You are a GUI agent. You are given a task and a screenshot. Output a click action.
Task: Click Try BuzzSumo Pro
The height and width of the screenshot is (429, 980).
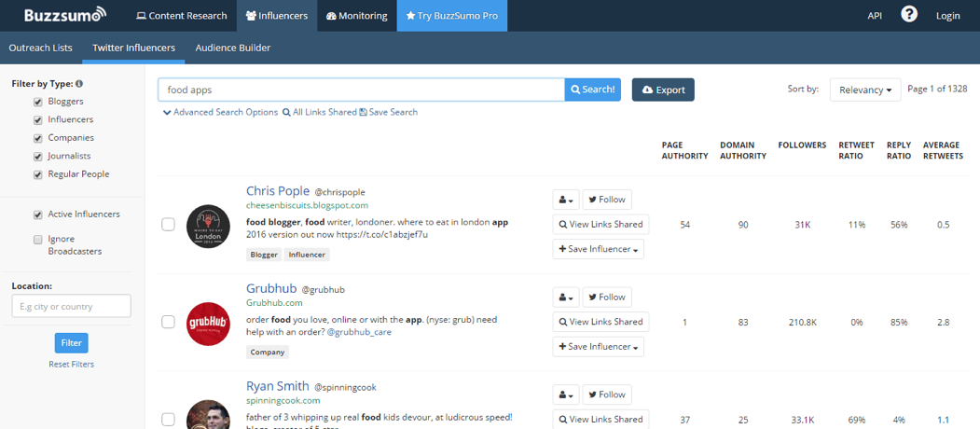452,16
